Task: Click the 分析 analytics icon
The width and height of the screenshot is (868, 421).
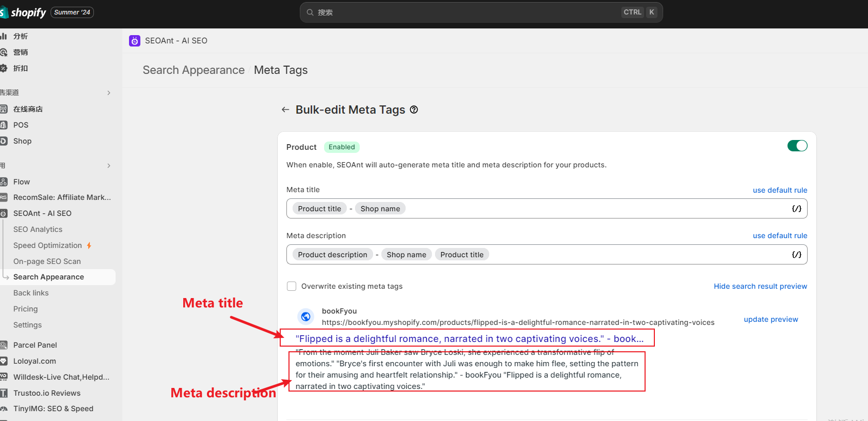Action: 4,36
